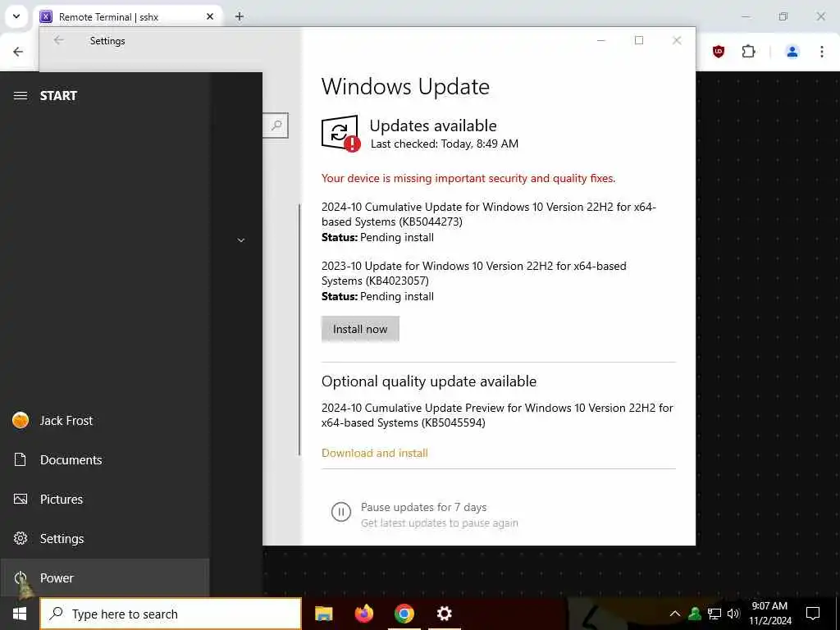Screen dimensions: 840x630
Task: Click the network icon in the tray
Action: click(x=714, y=614)
